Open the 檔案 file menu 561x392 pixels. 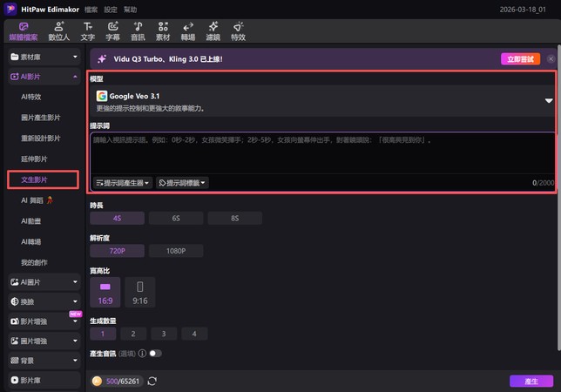tap(91, 10)
